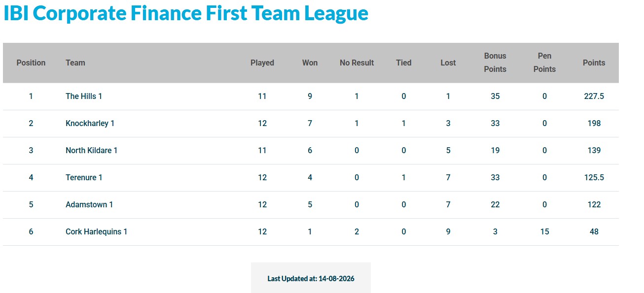This screenshot has width=644, height=293.
Task: Select the Tied column header
Action: pyautogui.click(x=403, y=63)
